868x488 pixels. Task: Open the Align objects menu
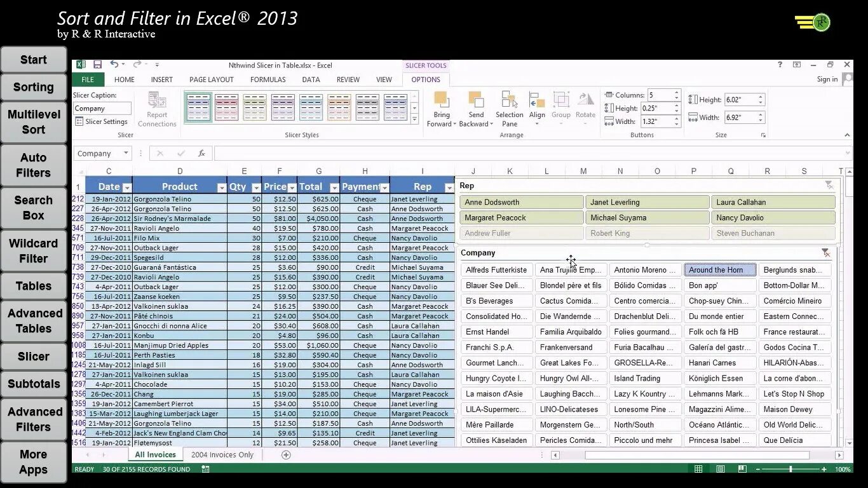point(537,109)
